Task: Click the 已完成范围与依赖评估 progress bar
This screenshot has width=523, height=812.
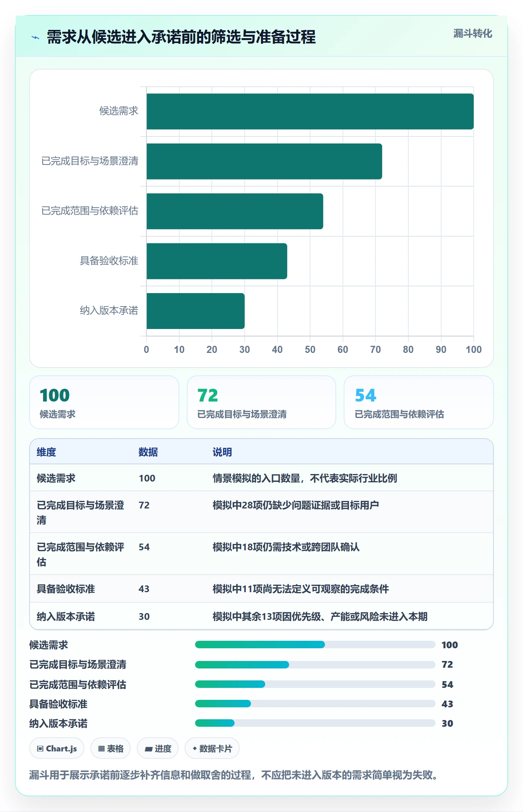Action: (315, 684)
